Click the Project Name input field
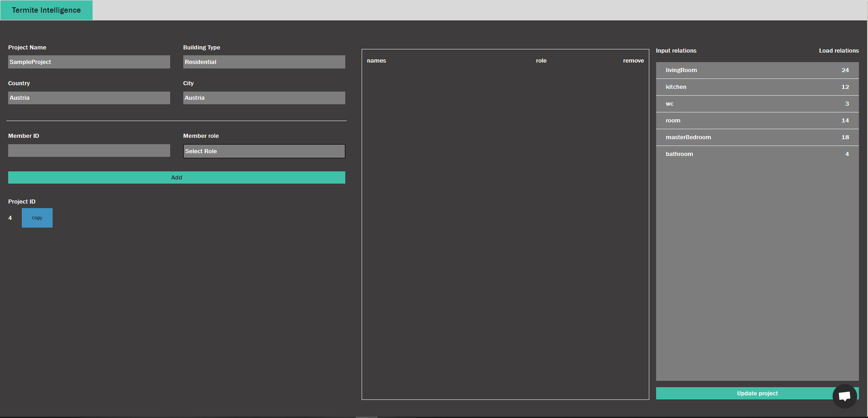Viewport: 868px width, 418px height. click(89, 62)
